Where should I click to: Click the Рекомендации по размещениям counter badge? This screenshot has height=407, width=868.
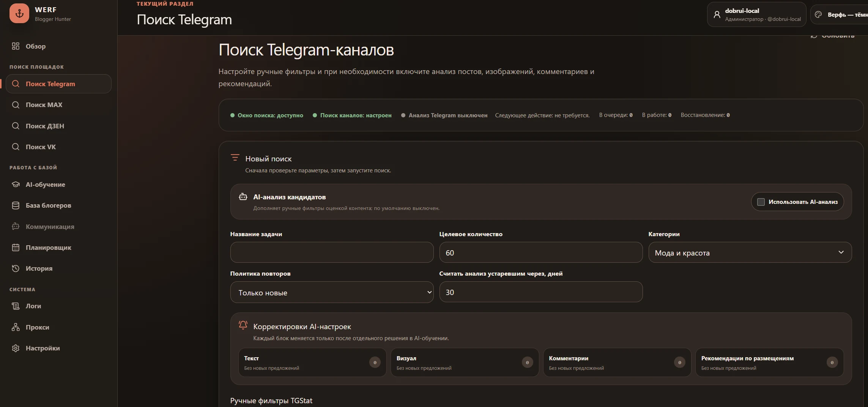tap(832, 363)
